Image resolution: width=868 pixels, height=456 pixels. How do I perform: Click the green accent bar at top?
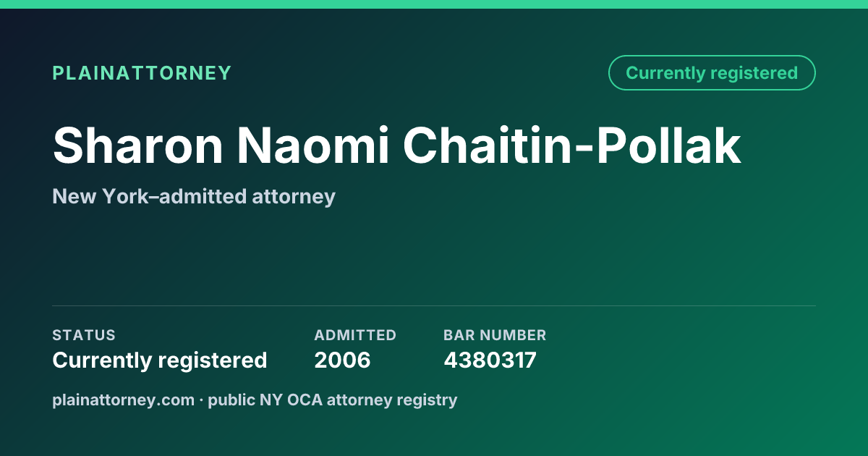coord(434,4)
